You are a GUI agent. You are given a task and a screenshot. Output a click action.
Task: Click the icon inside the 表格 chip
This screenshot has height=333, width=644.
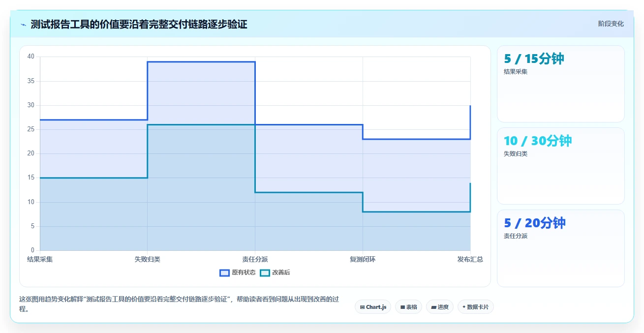click(402, 307)
